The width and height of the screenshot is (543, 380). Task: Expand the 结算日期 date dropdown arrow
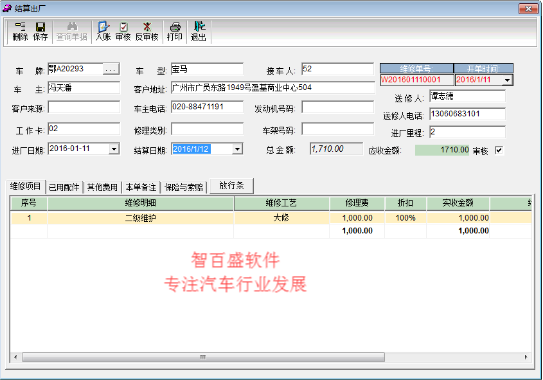pyautogui.click(x=237, y=149)
